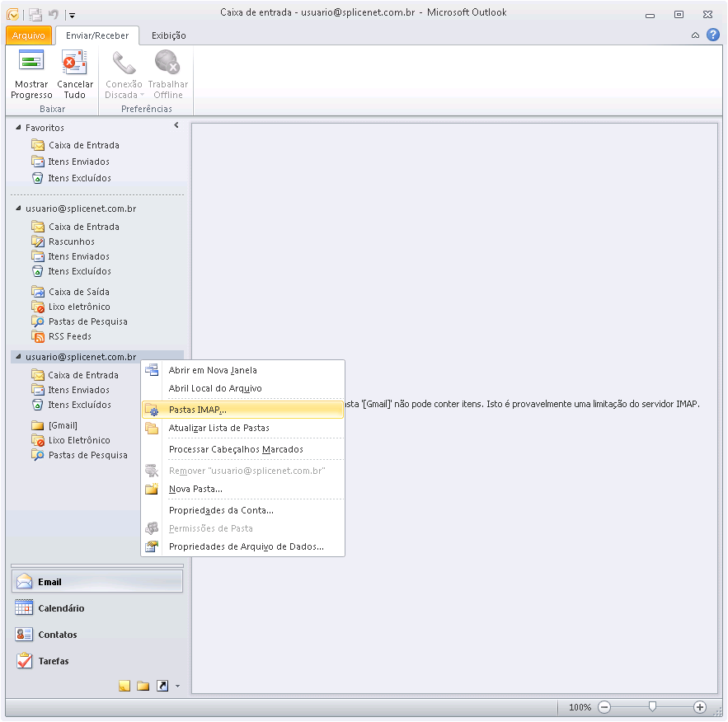Select Caixa de Entrada under Favoritos

(x=83, y=145)
